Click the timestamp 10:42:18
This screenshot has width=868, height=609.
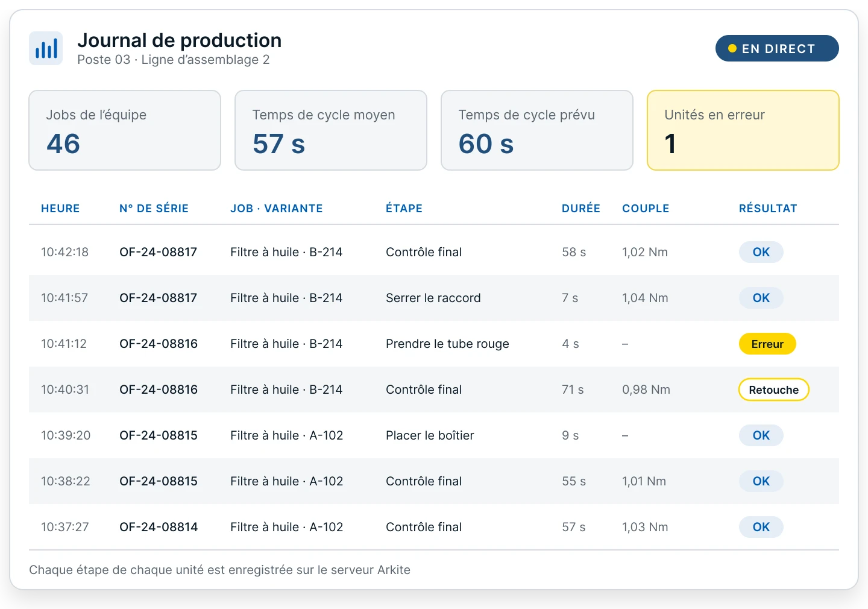(x=65, y=252)
